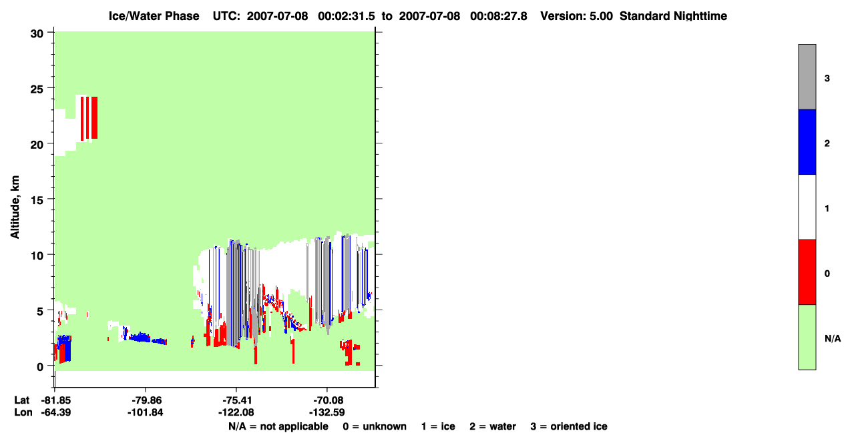
Task: Click the y-axis tick label 30
Action: click(39, 33)
